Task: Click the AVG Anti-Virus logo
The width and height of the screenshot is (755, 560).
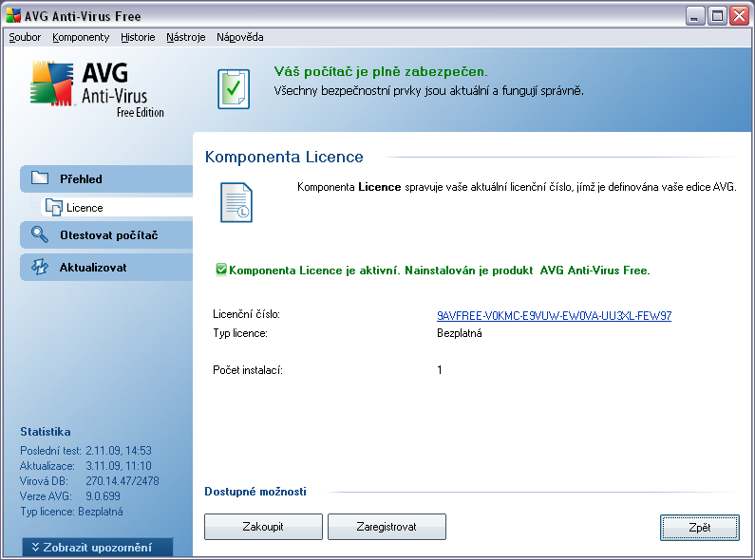Action: point(97,89)
